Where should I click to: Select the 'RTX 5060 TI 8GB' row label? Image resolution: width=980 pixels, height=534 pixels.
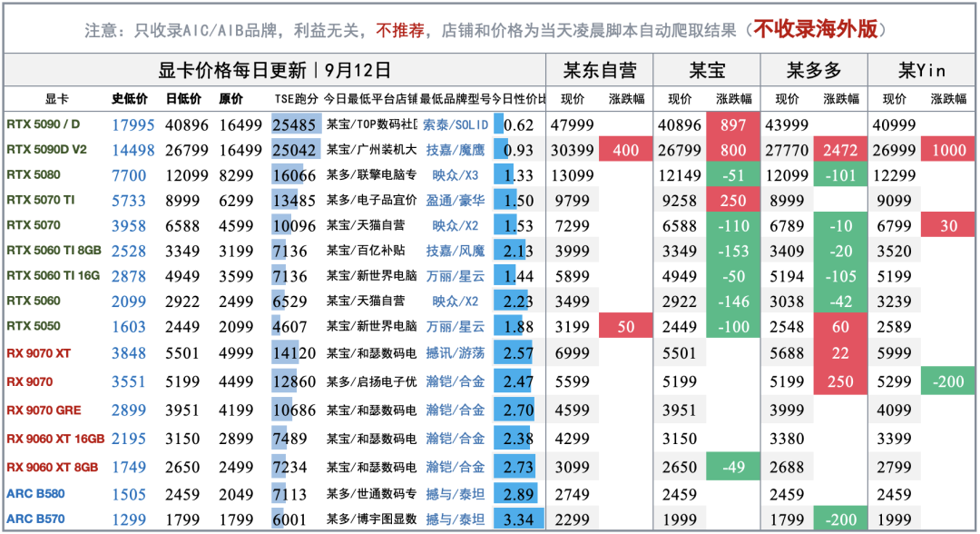[54, 250]
